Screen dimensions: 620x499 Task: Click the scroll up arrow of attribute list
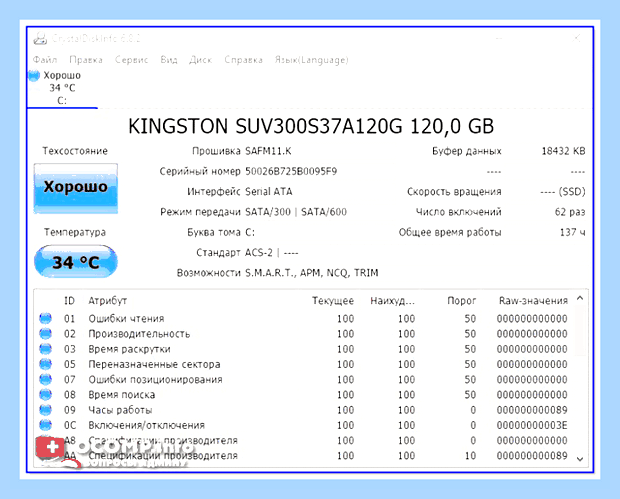580,299
